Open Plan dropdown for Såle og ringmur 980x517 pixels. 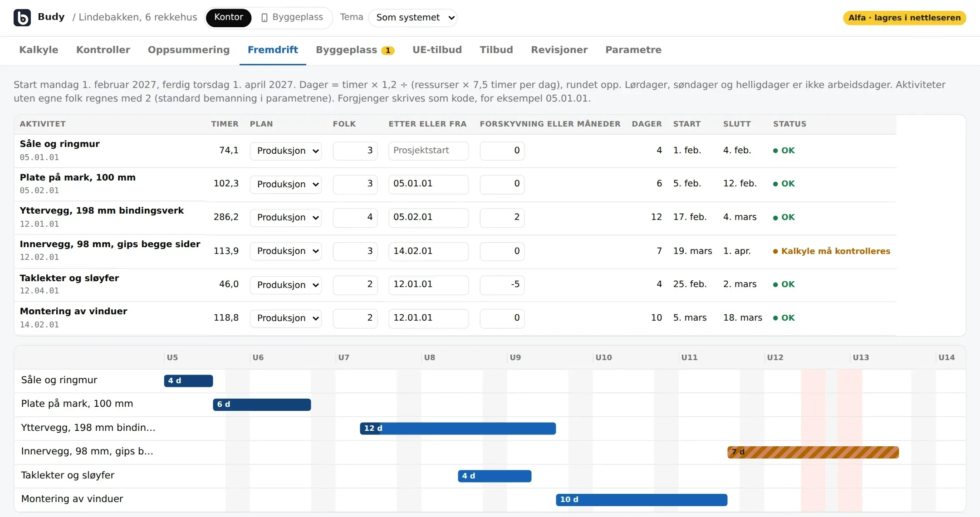pyautogui.click(x=286, y=151)
